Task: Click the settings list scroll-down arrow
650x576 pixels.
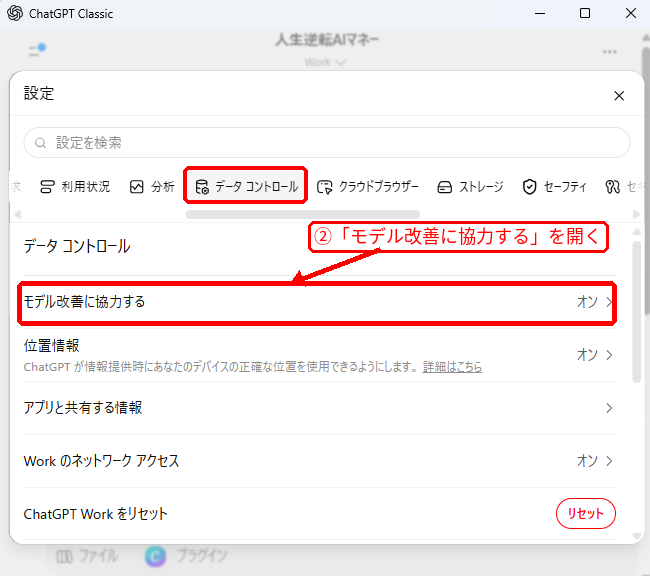Action: click(x=637, y=536)
